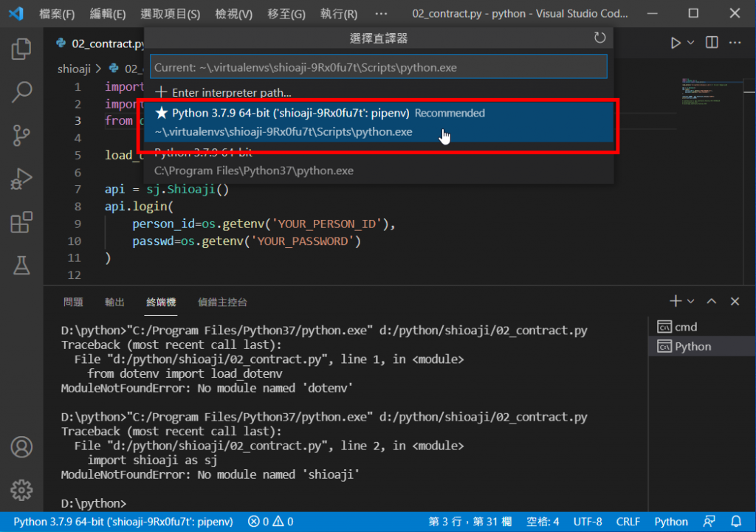
Task: Click ModuleNotFoundError 'shioaji' terminal line
Action: (210, 474)
